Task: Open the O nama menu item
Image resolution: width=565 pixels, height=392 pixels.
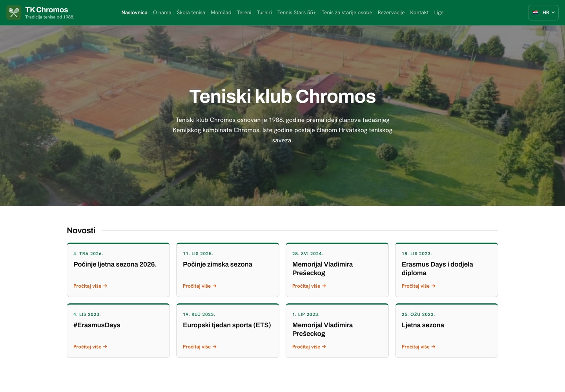Action: coord(162,13)
